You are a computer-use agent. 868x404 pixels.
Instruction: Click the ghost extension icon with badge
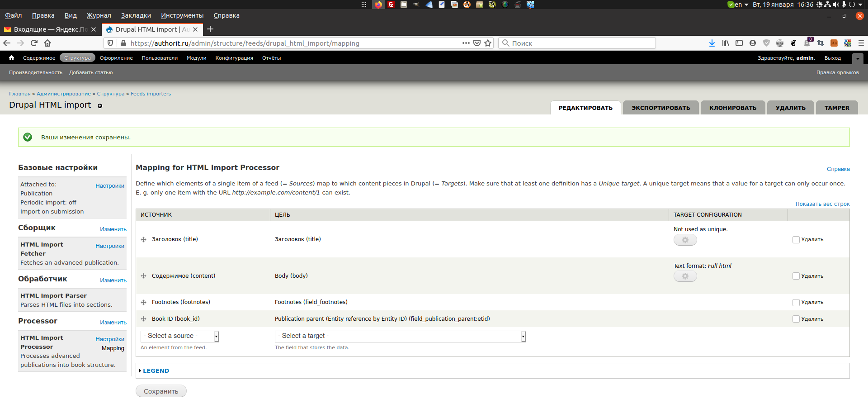(x=807, y=43)
